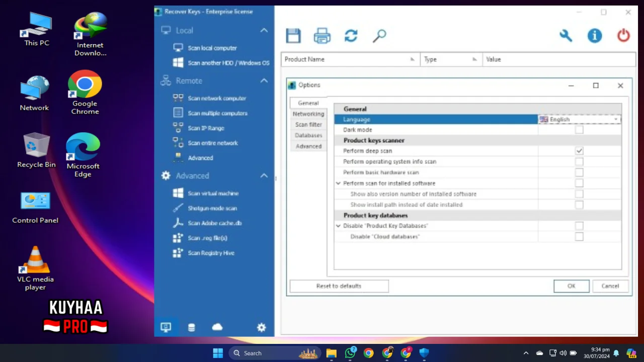Check Show also version number of installed software
This screenshot has height=362, width=644.
pos(579,194)
